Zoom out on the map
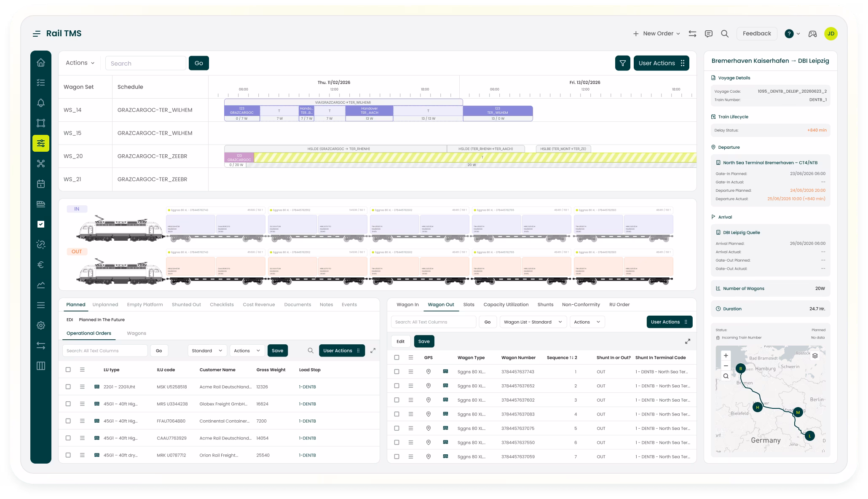The width and height of the screenshot is (868, 499). click(x=726, y=365)
